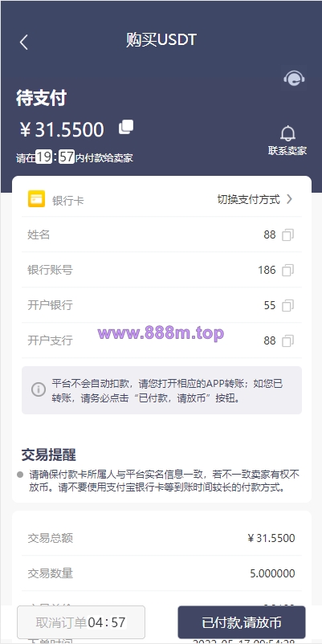Tap the bell icon to contact seller
322x644 pixels.
(x=287, y=133)
